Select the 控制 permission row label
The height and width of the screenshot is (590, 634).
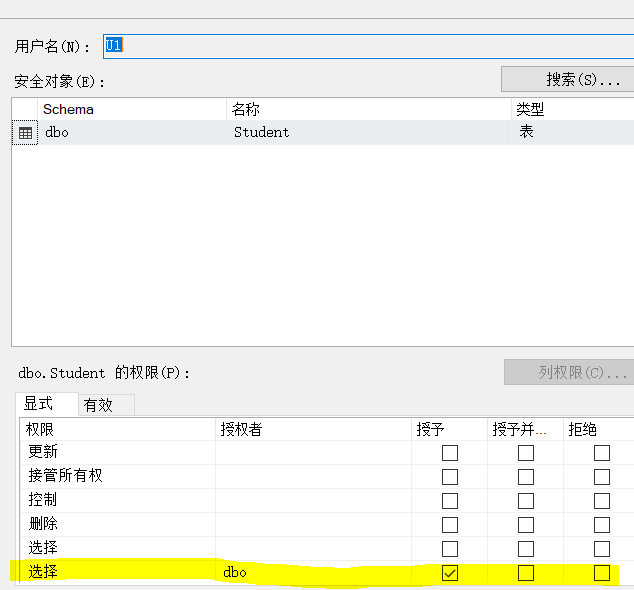43,500
